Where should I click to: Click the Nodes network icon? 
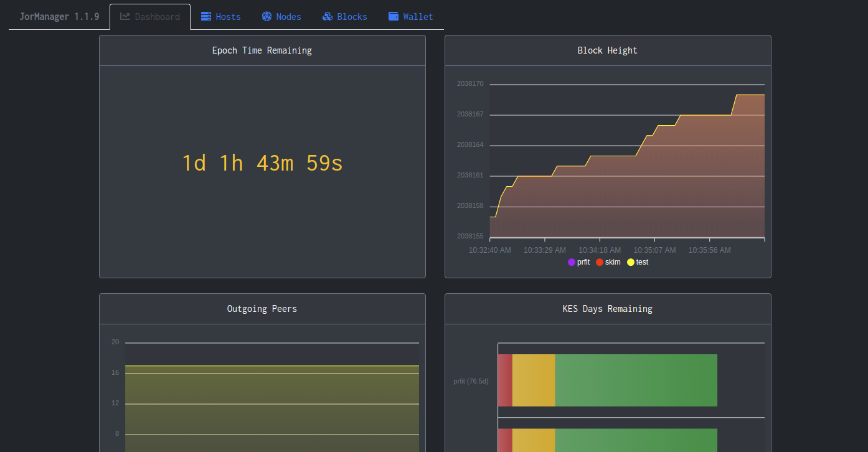(267, 16)
